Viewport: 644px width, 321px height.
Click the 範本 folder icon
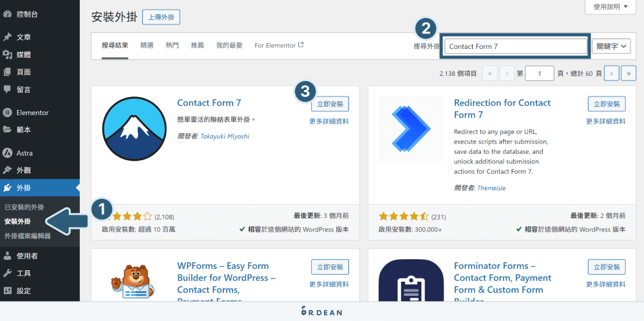tap(7, 130)
